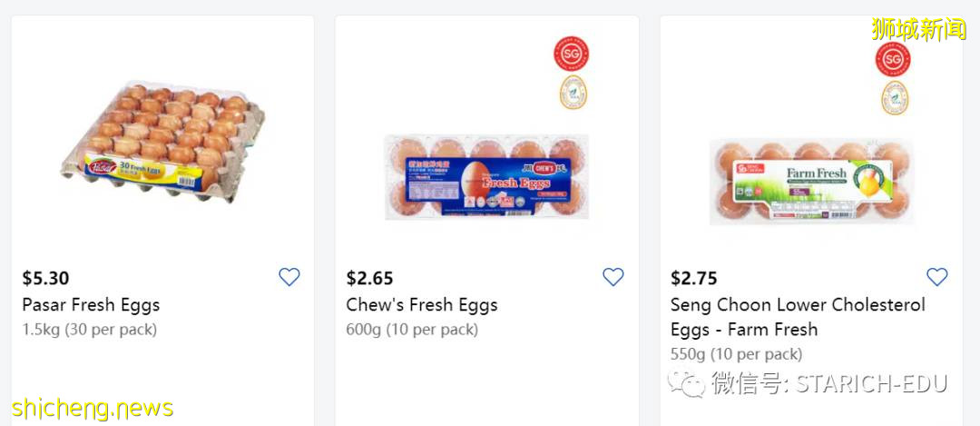Click egg-shaped quality badge on Chew's card

tap(573, 92)
